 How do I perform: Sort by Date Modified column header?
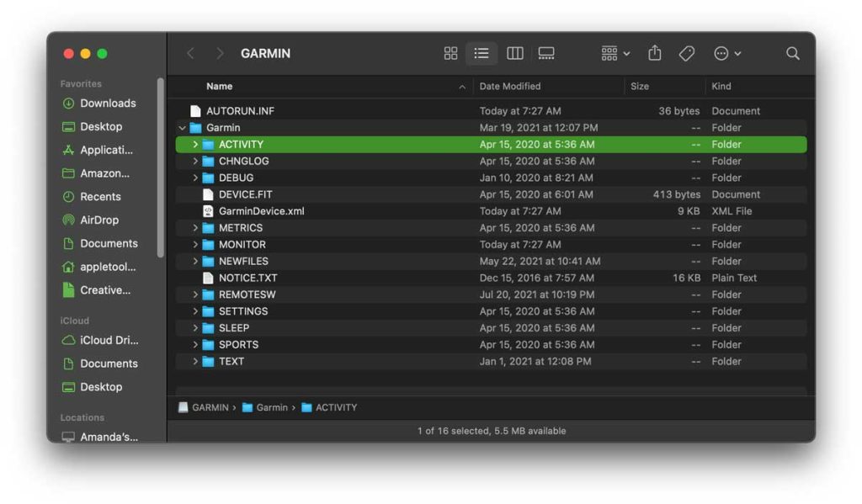coord(510,86)
